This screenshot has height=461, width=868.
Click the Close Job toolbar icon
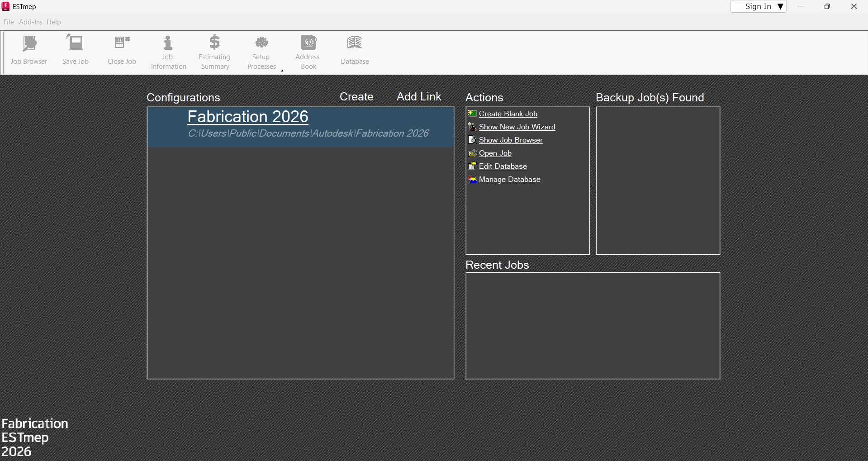tap(122, 44)
